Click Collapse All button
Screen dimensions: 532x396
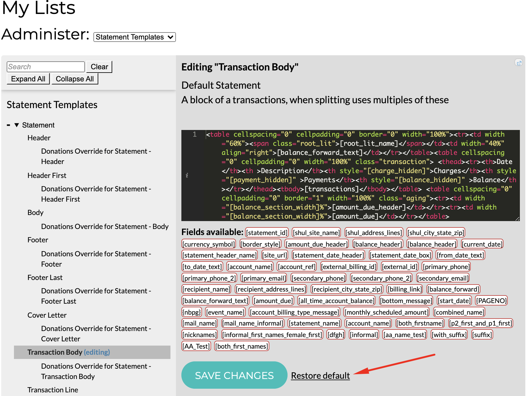(75, 79)
